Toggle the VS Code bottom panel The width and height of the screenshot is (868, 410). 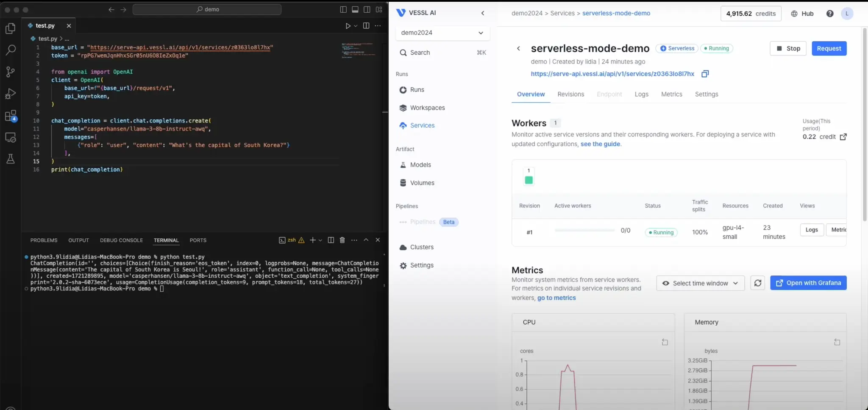point(355,9)
